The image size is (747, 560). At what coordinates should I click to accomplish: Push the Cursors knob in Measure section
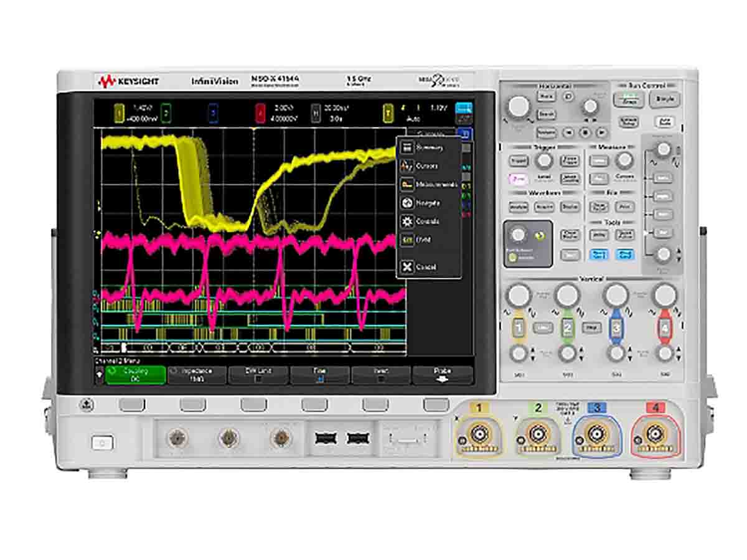pyautogui.click(x=624, y=161)
